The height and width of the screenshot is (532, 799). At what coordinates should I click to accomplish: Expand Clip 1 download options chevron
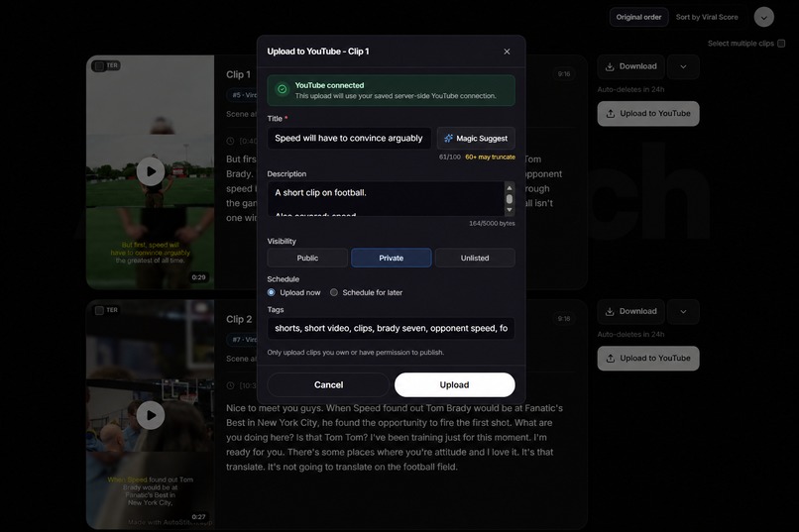pyautogui.click(x=683, y=66)
